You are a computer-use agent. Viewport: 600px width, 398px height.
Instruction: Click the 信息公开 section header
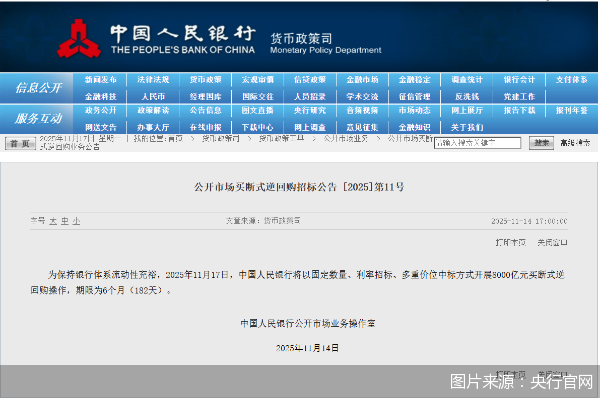pyautogui.click(x=39, y=88)
